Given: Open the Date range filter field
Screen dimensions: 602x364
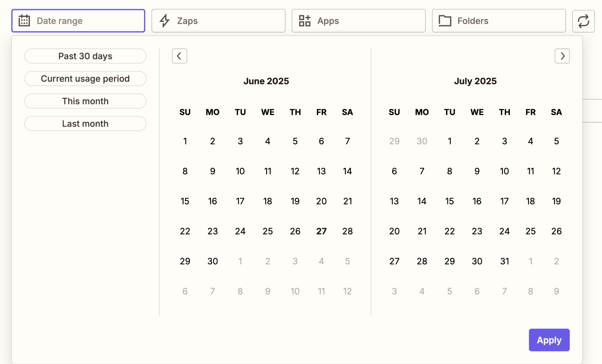Looking at the screenshot, I should (78, 21).
